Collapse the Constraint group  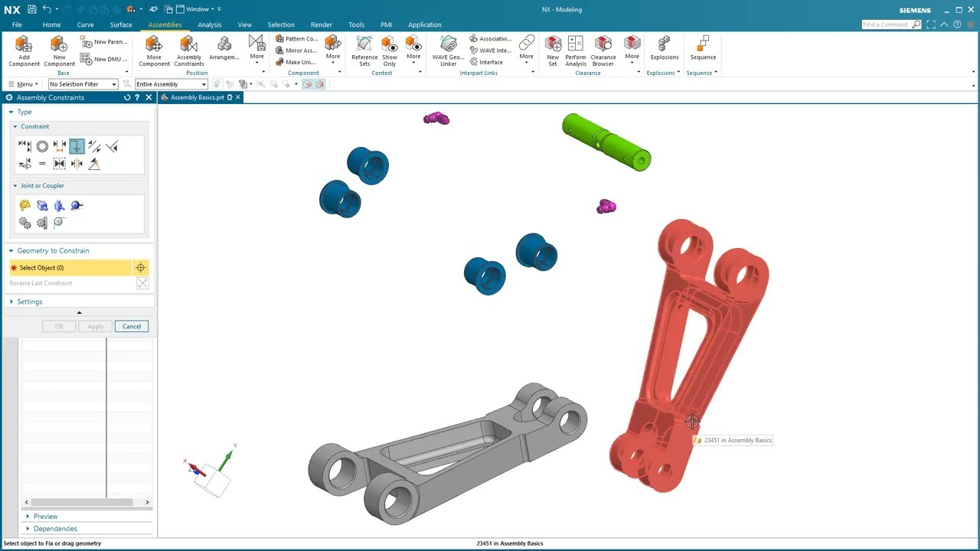click(15, 126)
